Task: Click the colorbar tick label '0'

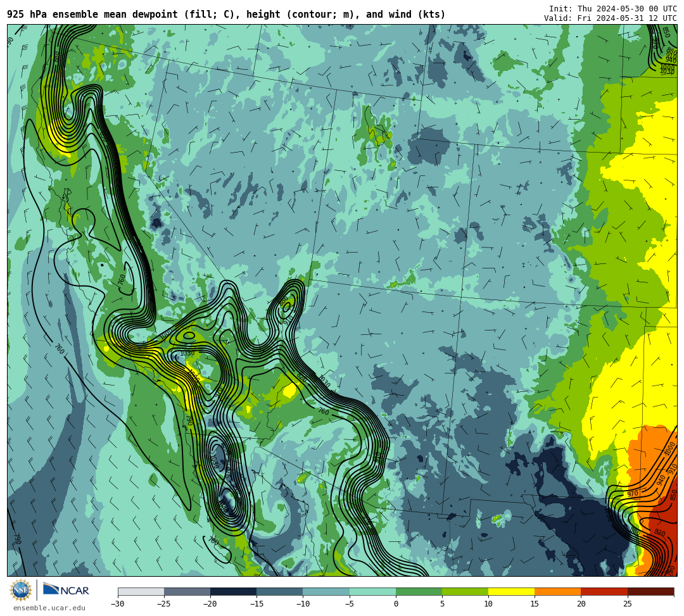Action: coord(396,604)
